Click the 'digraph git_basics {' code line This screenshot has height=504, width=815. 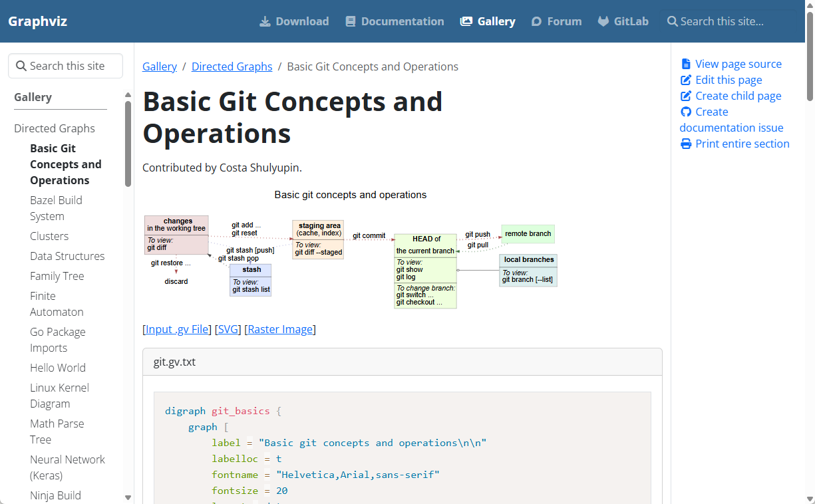[223, 411]
